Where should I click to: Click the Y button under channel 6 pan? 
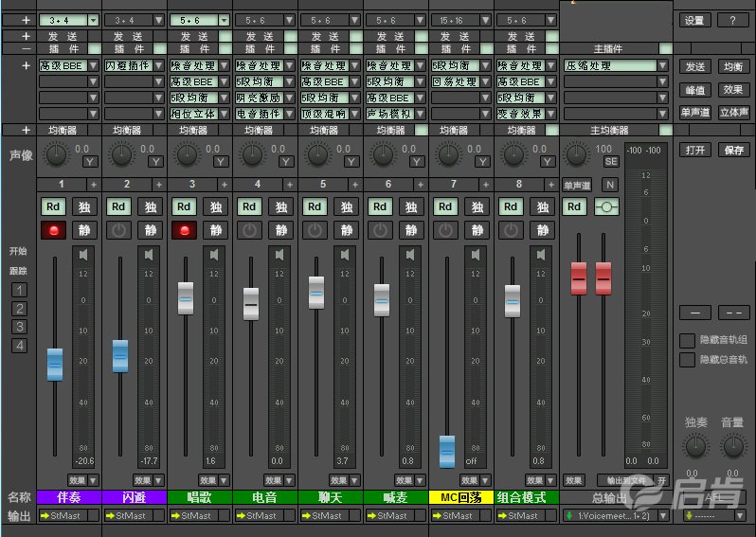417,162
